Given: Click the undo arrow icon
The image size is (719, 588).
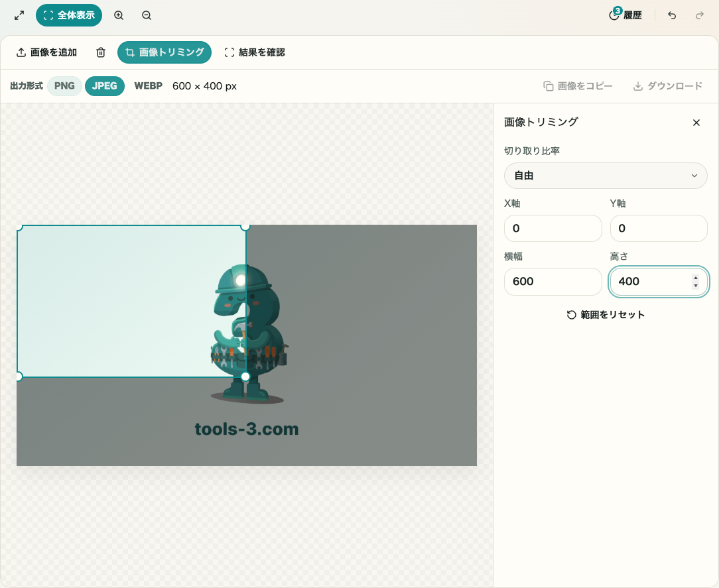Looking at the screenshot, I should [672, 16].
